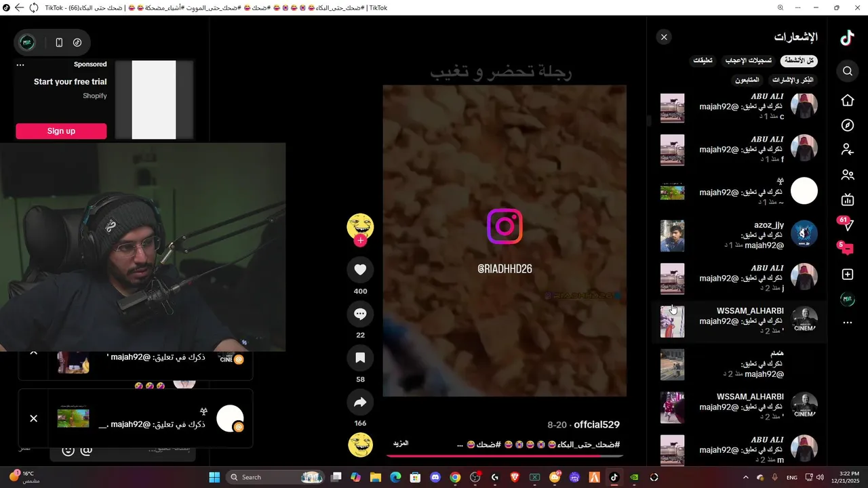This screenshot has height=488, width=868.
Task: Bookmark the video with the favorites icon
Action: tap(360, 358)
